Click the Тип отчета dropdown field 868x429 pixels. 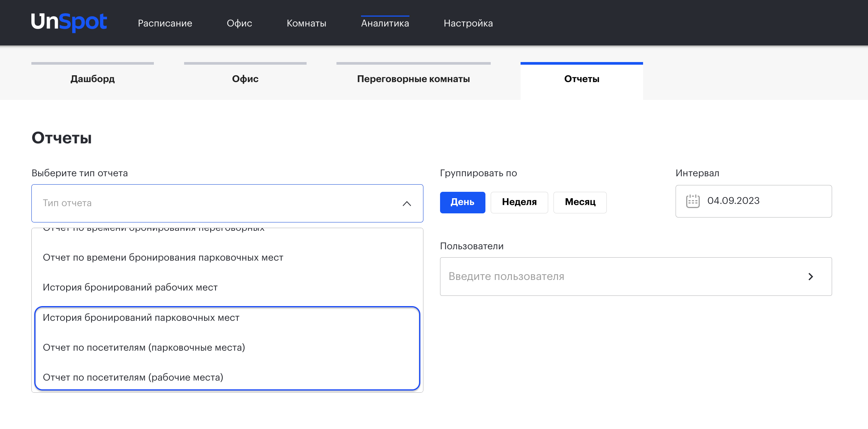coord(227,203)
